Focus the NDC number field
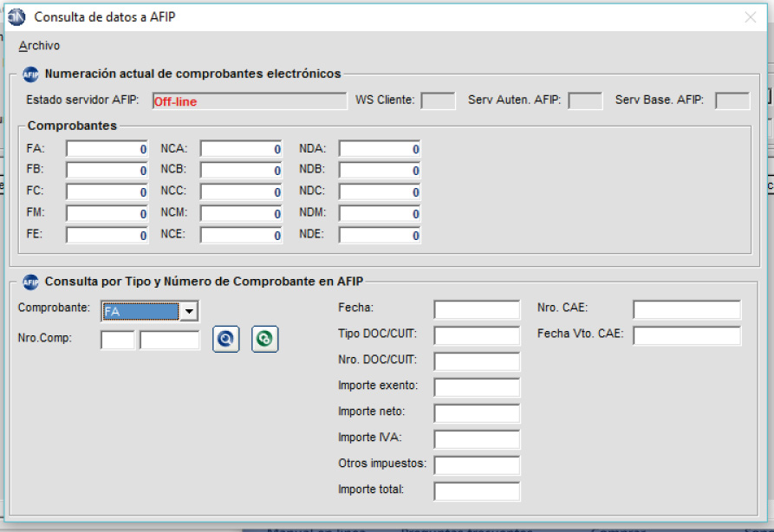This screenshot has width=774, height=532. tap(380, 192)
